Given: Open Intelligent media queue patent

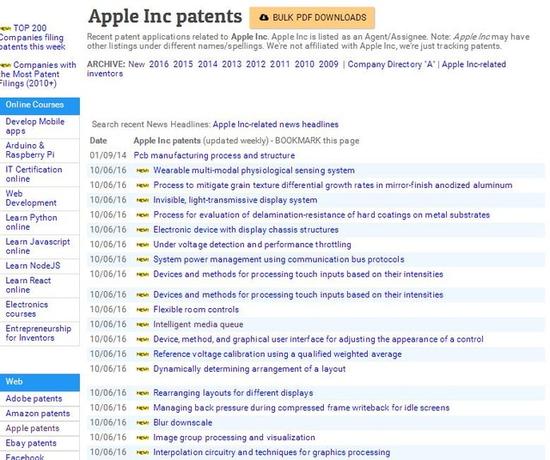Looking at the screenshot, I should [x=198, y=325].
